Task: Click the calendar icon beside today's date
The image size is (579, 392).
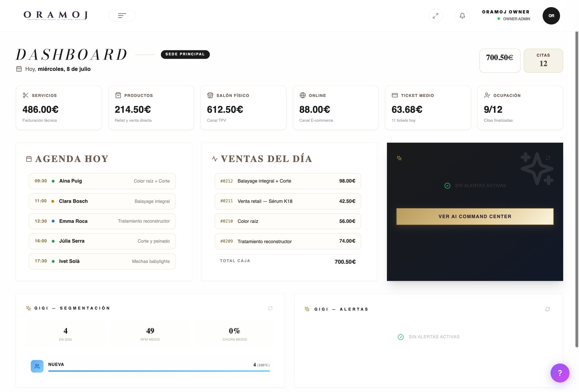Action: pos(19,69)
